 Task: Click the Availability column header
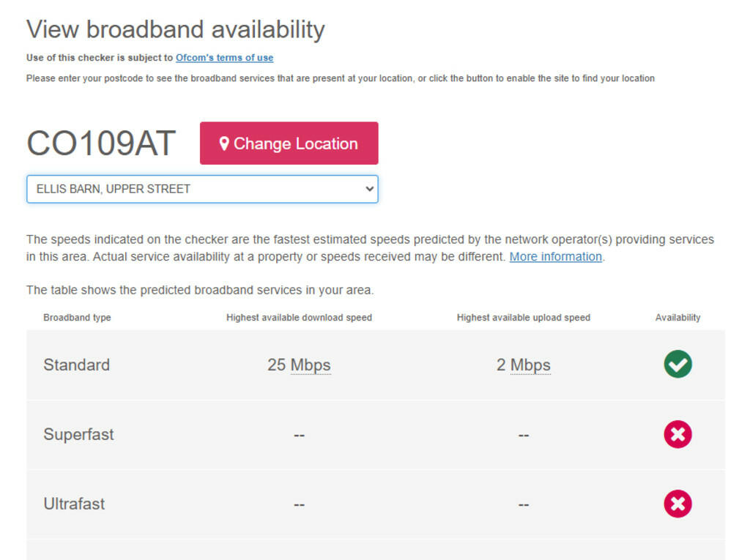(677, 318)
